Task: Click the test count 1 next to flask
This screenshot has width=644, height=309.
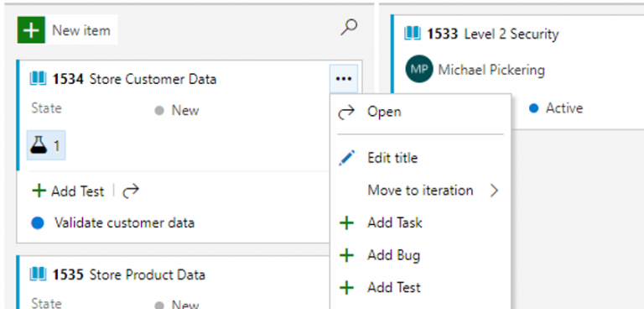Action: point(57,145)
